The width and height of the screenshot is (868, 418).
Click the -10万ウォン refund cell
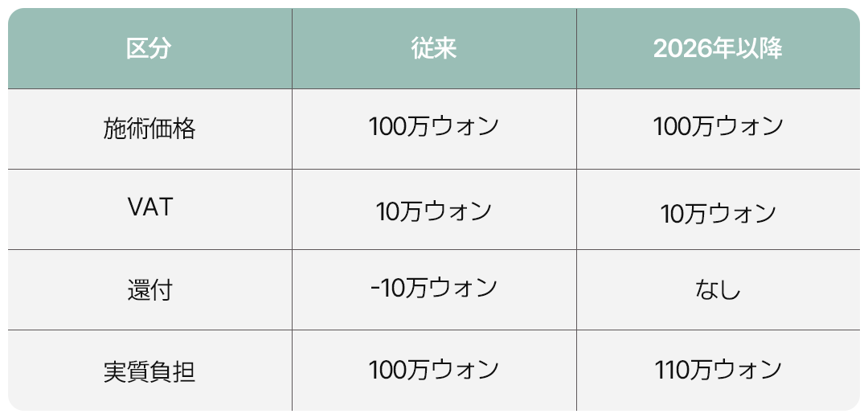point(433,288)
